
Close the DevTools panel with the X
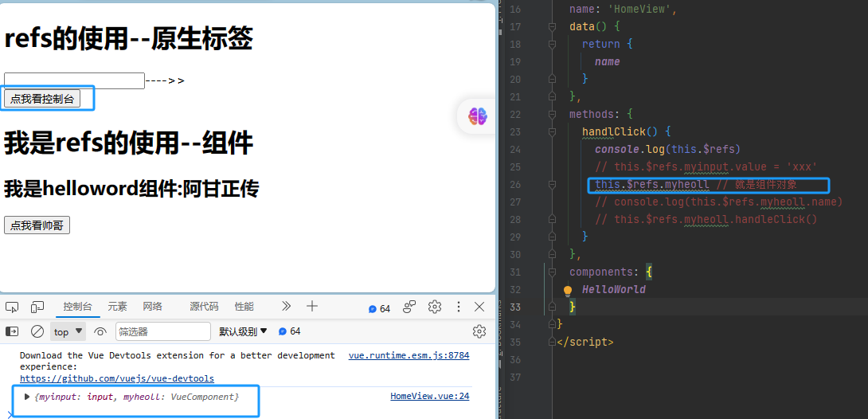coord(479,307)
